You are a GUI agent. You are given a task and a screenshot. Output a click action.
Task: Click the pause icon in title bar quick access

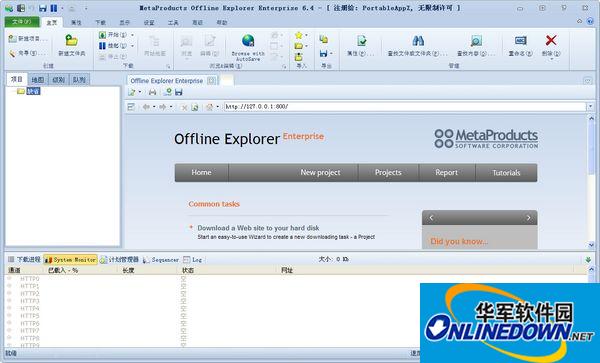click(x=54, y=8)
